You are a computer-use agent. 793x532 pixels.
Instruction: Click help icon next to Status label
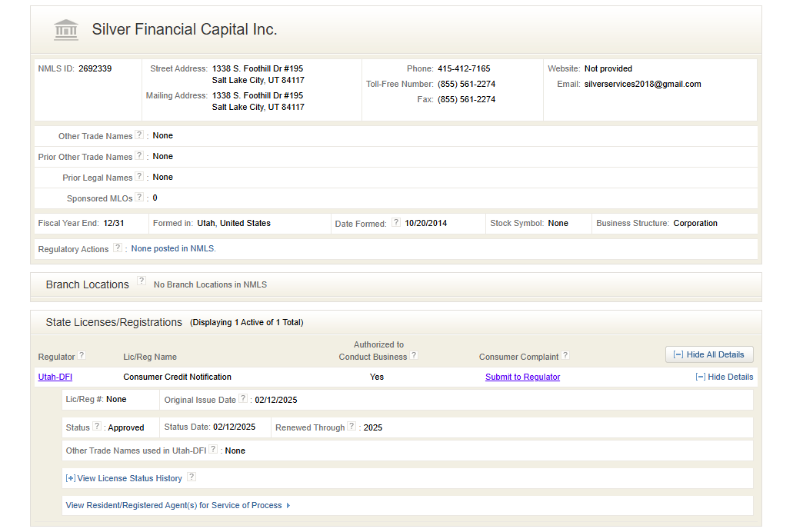coord(97,427)
